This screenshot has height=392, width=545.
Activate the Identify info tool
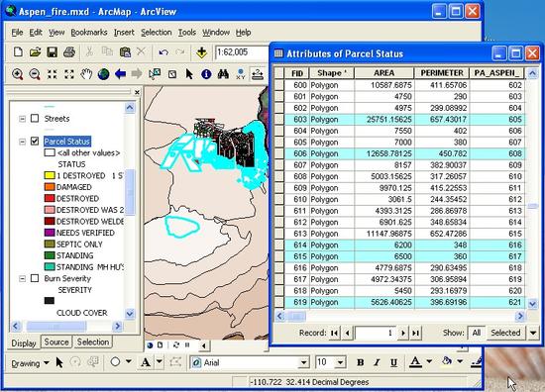(x=206, y=74)
